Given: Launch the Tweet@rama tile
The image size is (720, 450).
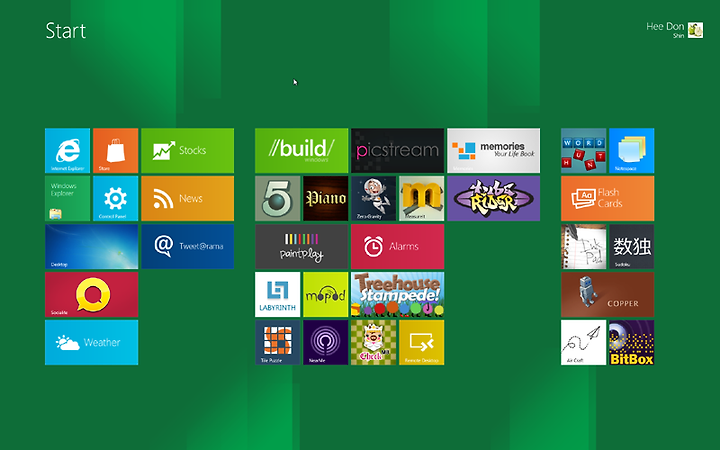Looking at the screenshot, I should [x=187, y=247].
